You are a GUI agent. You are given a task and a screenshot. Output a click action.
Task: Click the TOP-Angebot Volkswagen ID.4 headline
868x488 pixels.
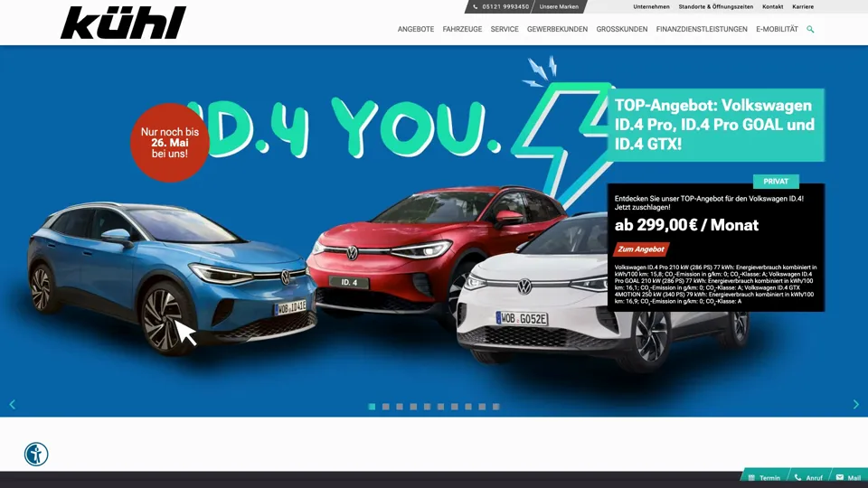pyautogui.click(x=716, y=125)
